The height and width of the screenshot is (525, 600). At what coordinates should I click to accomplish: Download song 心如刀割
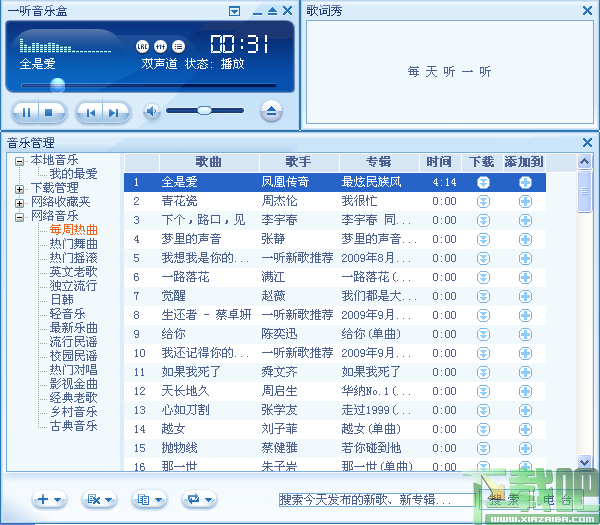point(483,411)
